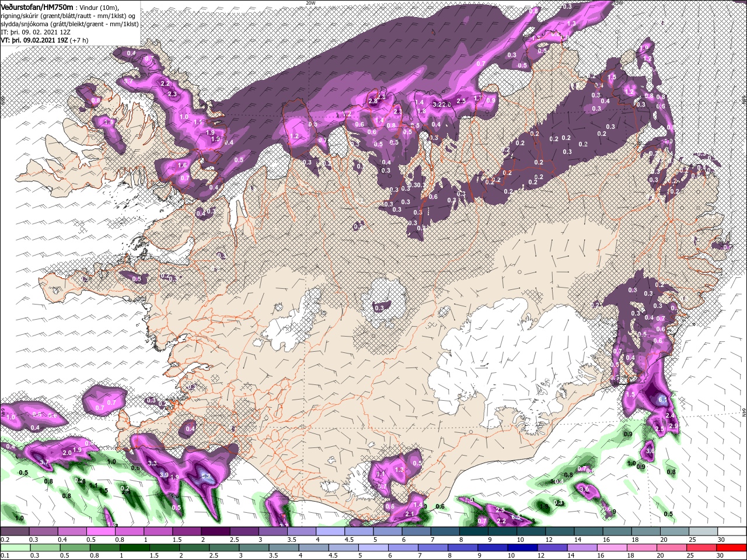
Task: Pick the 6–7 slate swatch on purple-grey scale
Action: tap(416, 531)
